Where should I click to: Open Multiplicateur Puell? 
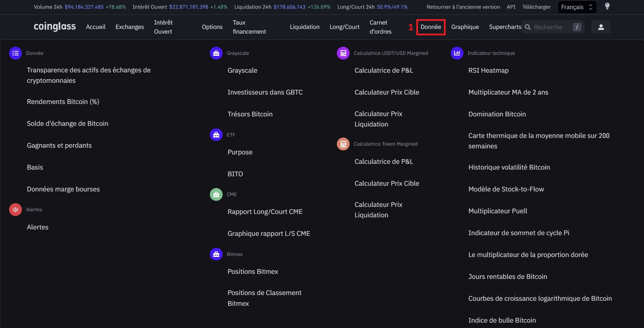point(498,211)
